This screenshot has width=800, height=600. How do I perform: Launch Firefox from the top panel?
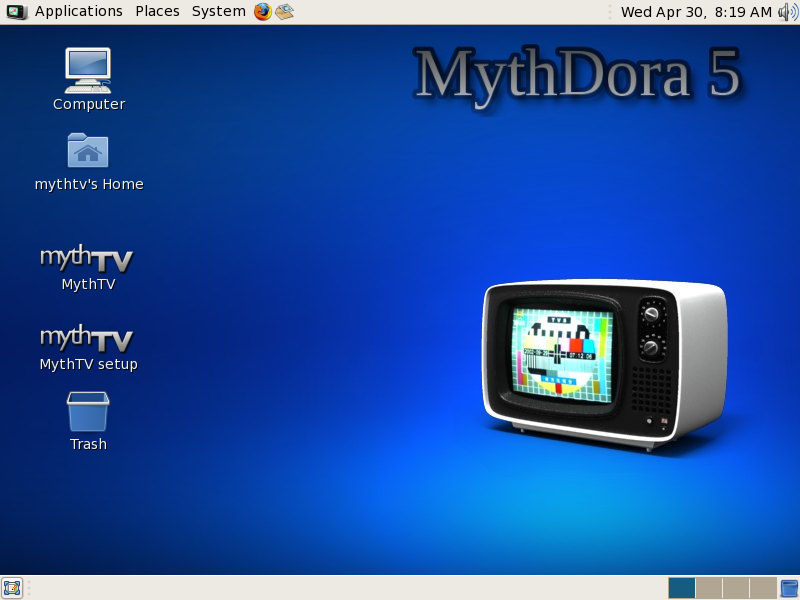pyautogui.click(x=263, y=11)
